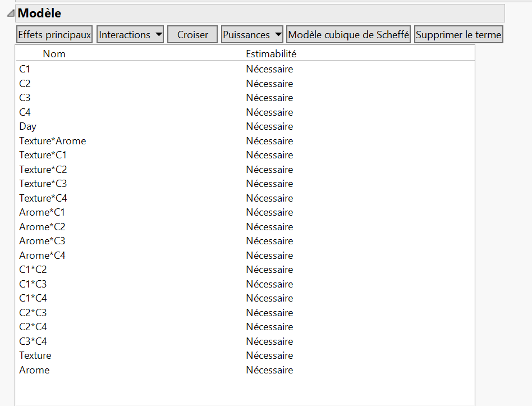
Task: Open the Puissances dropdown
Action: pos(251,34)
